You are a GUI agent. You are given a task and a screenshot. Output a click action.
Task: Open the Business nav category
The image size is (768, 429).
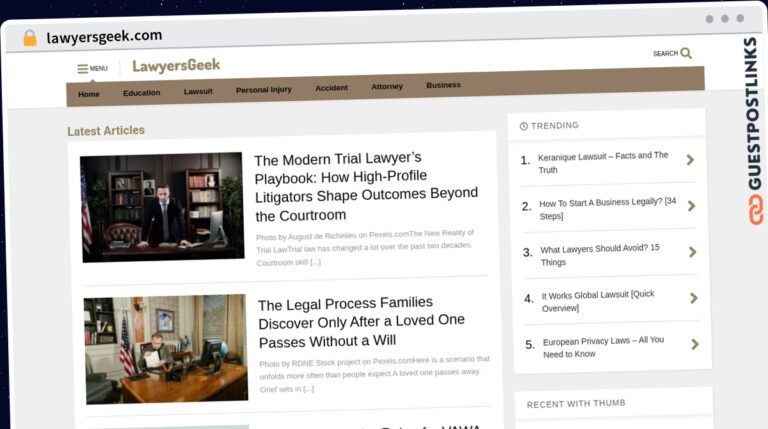[x=443, y=85]
